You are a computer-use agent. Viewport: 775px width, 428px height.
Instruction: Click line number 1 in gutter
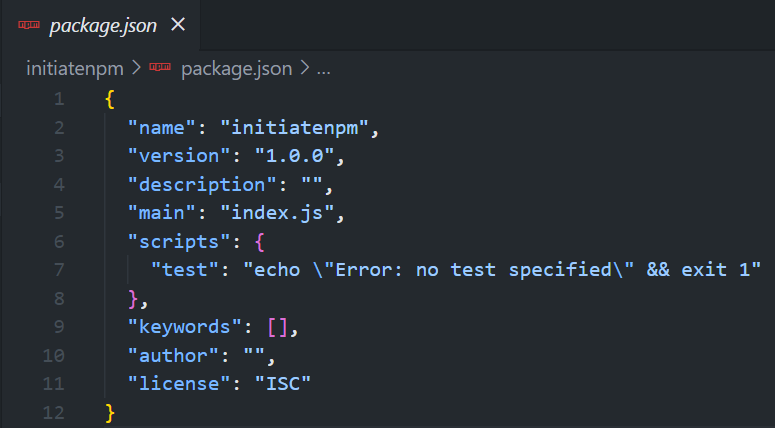point(59,99)
